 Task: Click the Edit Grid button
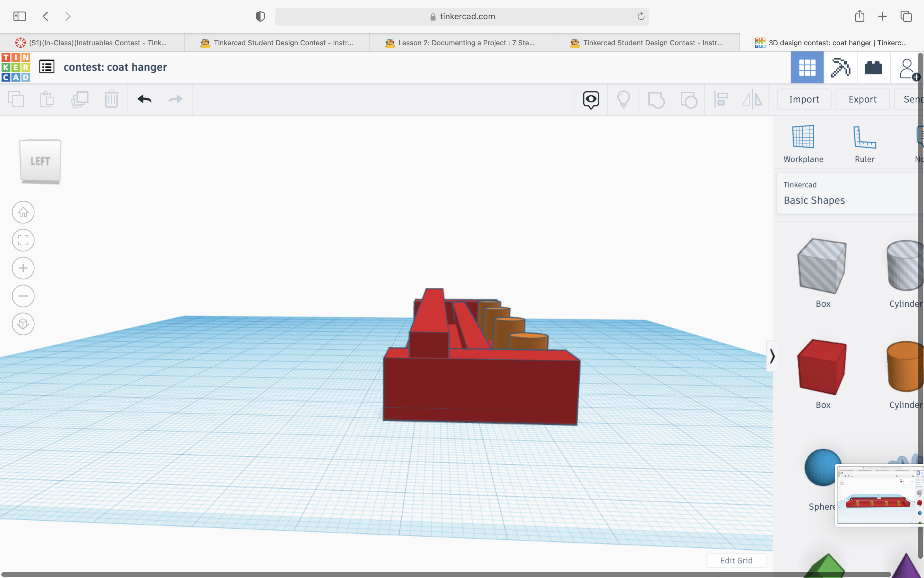click(x=736, y=560)
